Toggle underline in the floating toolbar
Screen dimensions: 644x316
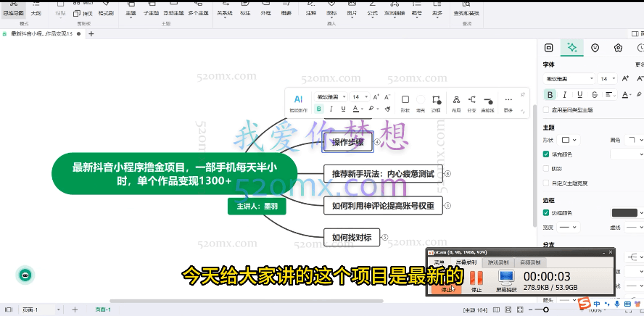pos(343,109)
